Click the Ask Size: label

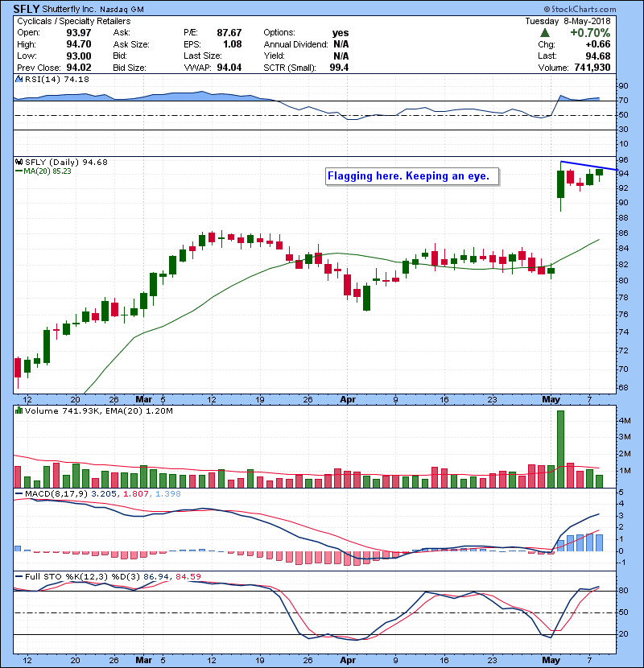(131, 44)
